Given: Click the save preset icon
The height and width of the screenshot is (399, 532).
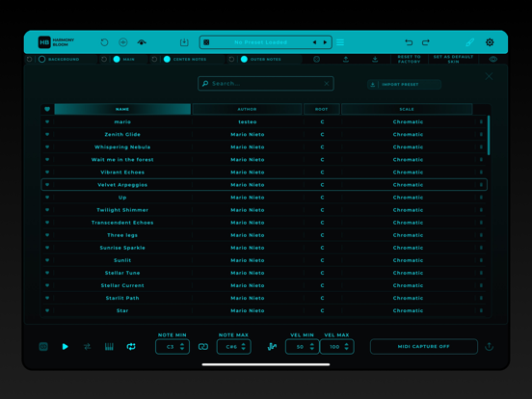Looking at the screenshot, I should point(184,42).
